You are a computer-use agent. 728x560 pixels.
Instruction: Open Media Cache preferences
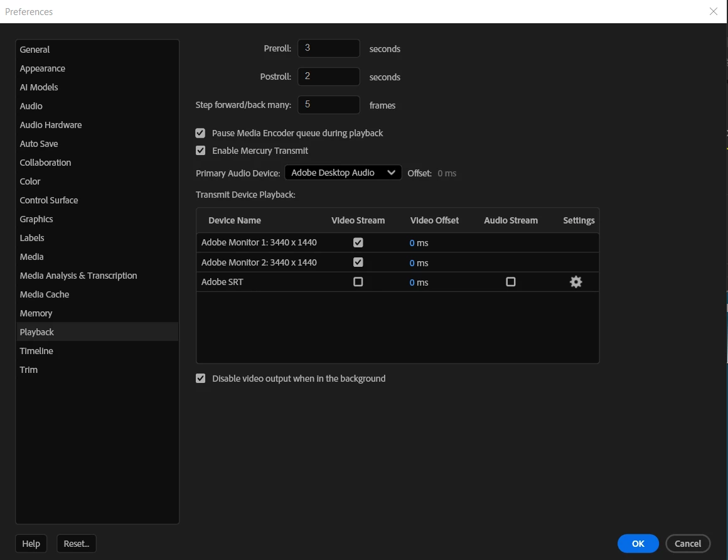tap(97, 294)
